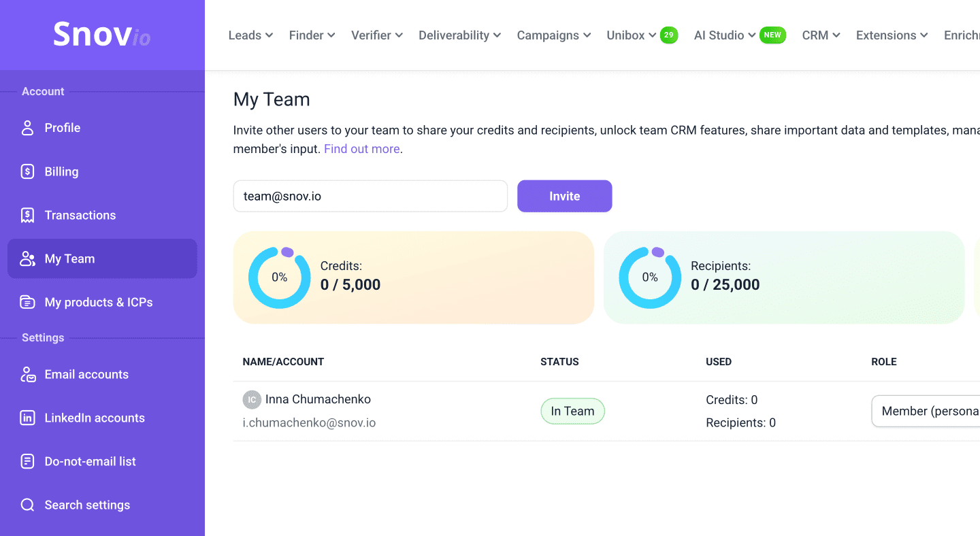Viewport: 980px width, 536px height.
Task: Click the My Team people icon
Action: [27, 258]
